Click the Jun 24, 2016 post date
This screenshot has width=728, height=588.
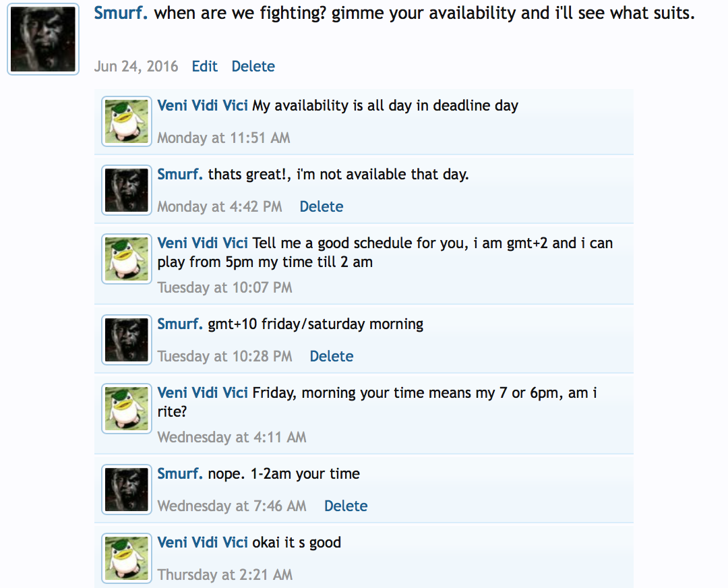coord(136,66)
